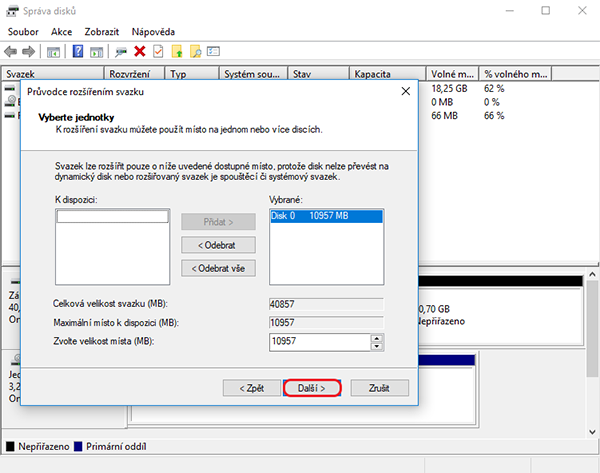Click the back arrow toolbar icon
This screenshot has height=473, width=600.
pos(12,51)
